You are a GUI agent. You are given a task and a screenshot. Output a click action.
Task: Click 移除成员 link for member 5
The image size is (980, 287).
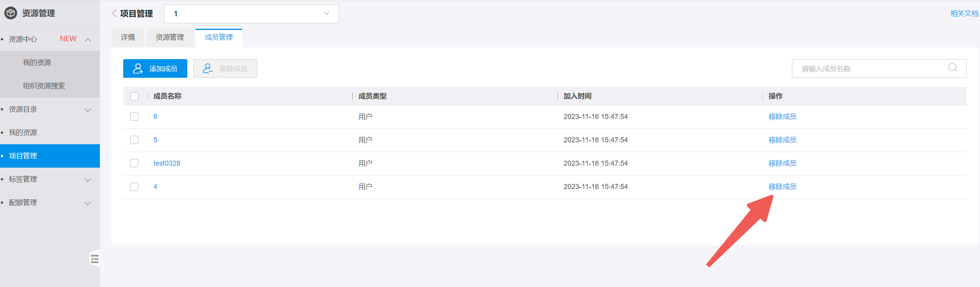(x=782, y=140)
